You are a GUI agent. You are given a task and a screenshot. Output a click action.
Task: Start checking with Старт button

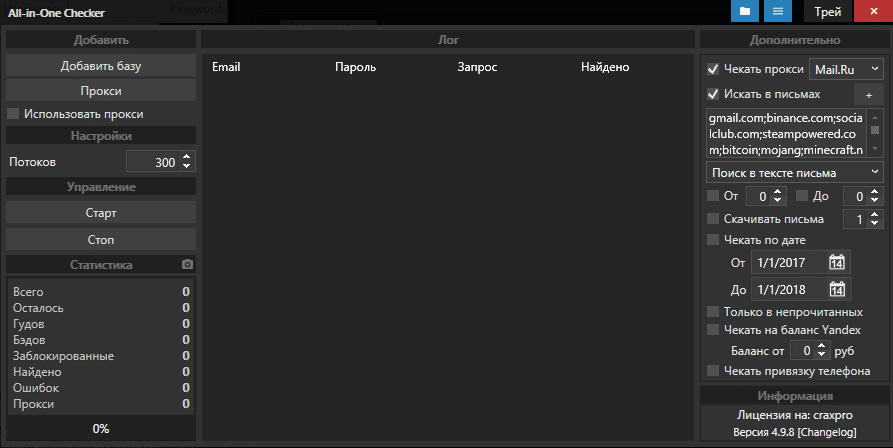coord(101,213)
